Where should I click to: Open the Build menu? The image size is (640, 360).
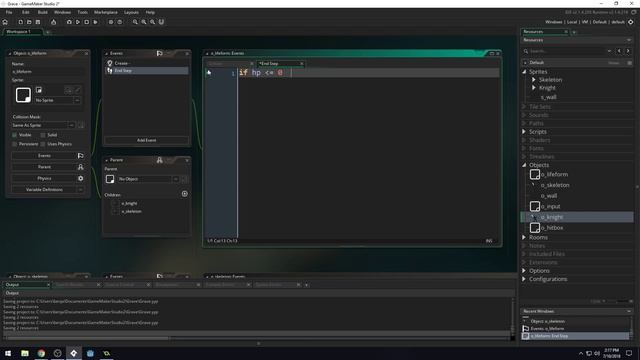[42, 12]
